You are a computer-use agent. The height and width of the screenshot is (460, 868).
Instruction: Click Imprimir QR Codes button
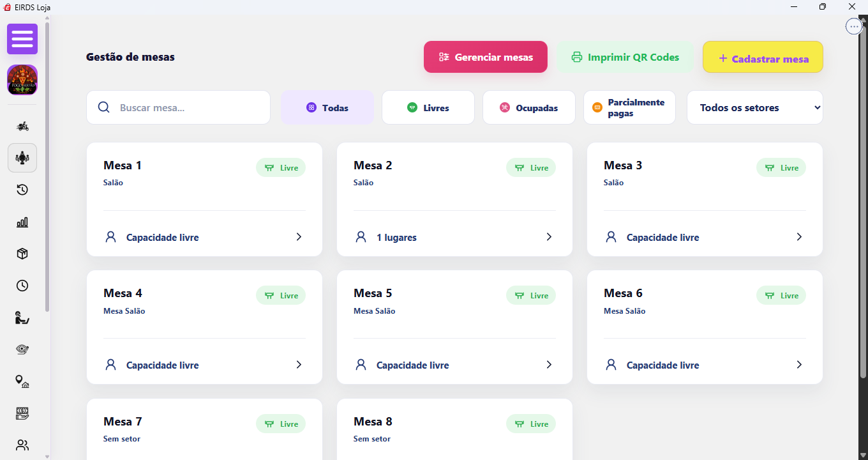625,57
